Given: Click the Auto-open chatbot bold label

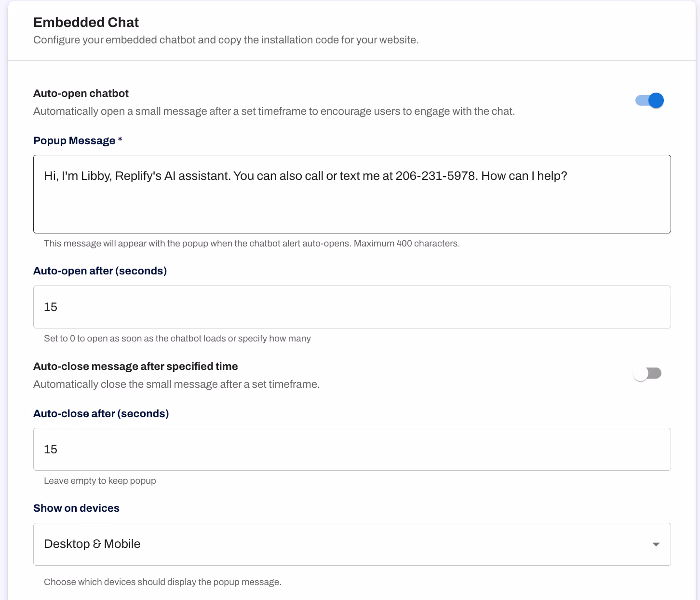Looking at the screenshot, I should (x=81, y=93).
